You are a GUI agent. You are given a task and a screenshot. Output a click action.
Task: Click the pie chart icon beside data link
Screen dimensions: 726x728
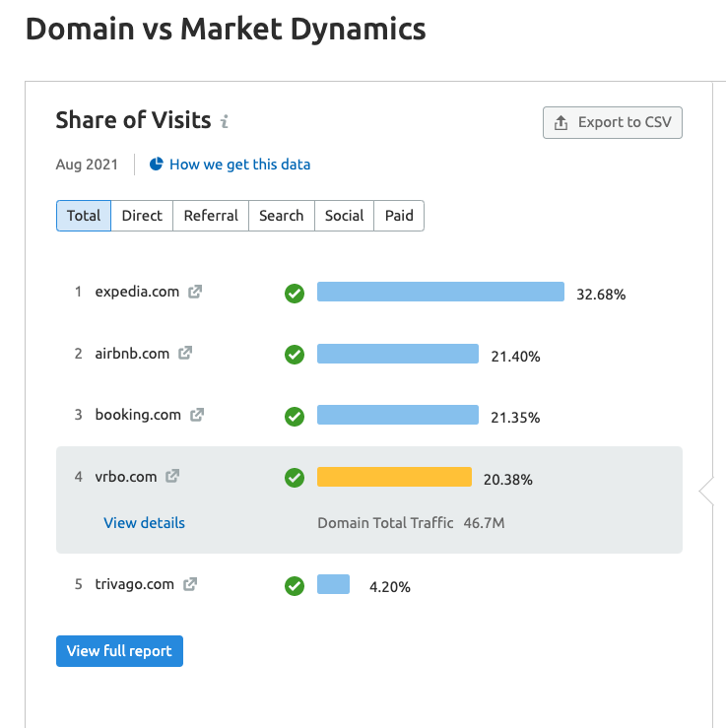[156, 164]
